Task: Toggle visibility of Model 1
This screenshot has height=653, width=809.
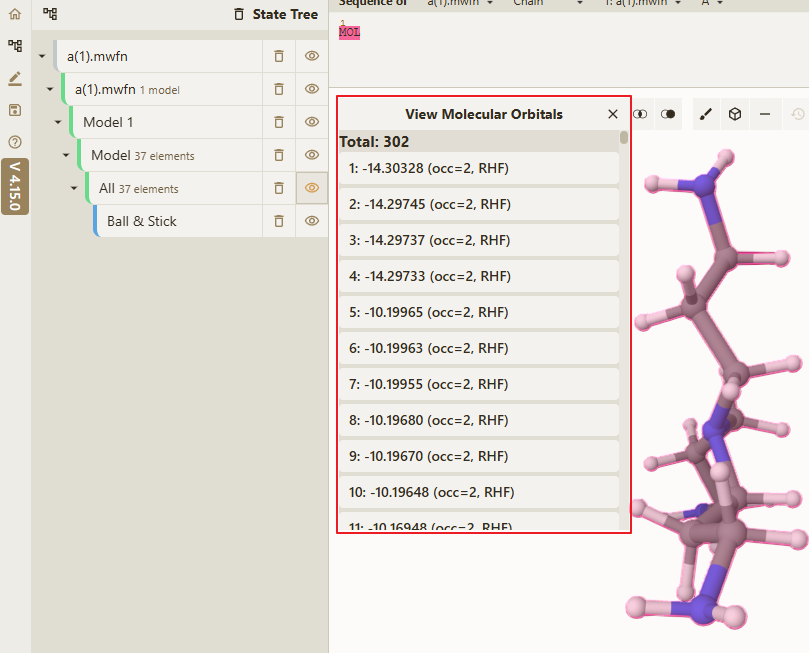Action: [312, 122]
